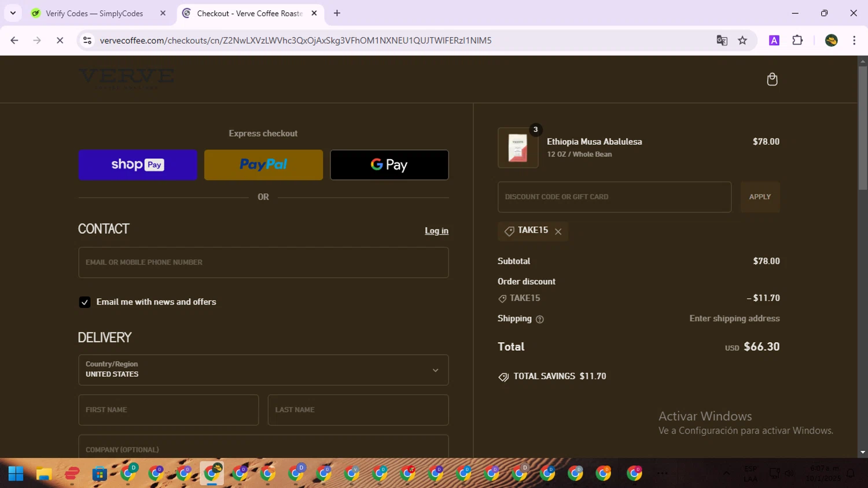Open Chrome three-dot menu
868x488 pixels.
(854, 41)
